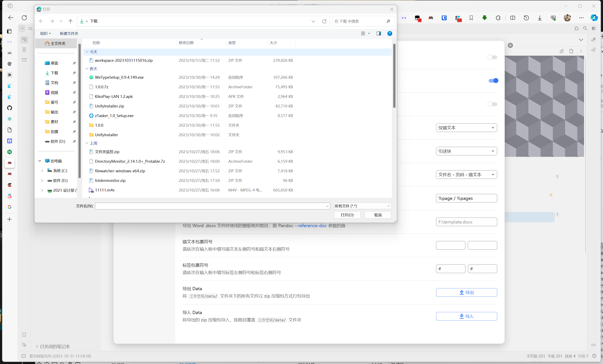
Task: Click 新建文件夹 in the dialog toolbar
Action: (69, 33)
